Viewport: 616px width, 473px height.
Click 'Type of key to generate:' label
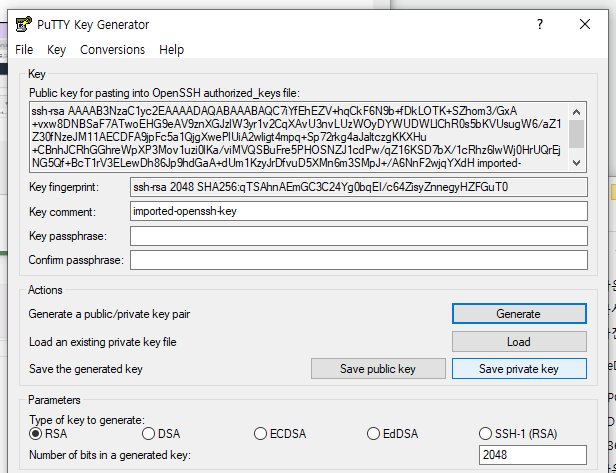[x=87, y=420]
